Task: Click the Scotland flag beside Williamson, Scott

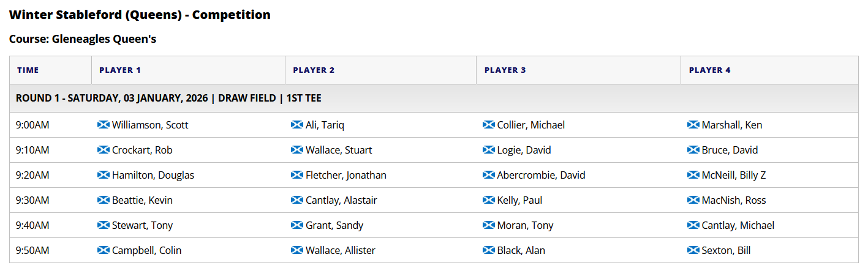Action: point(104,125)
